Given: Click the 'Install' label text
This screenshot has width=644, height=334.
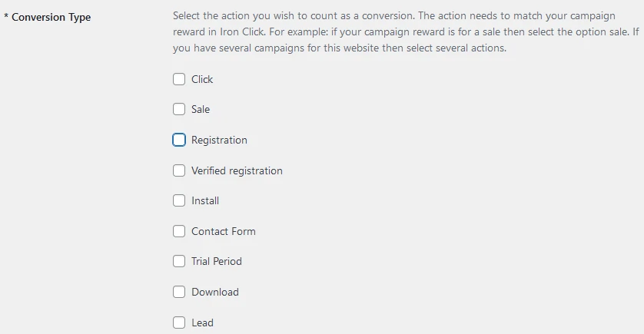Looking at the screenshot, I should (205, 201).
